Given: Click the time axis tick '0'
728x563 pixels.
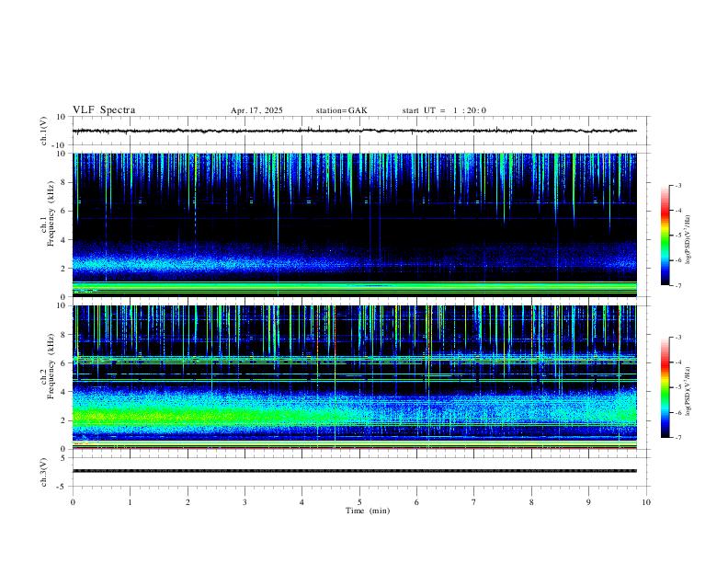Looking at the screenshot, I should [x=73, y=502].
